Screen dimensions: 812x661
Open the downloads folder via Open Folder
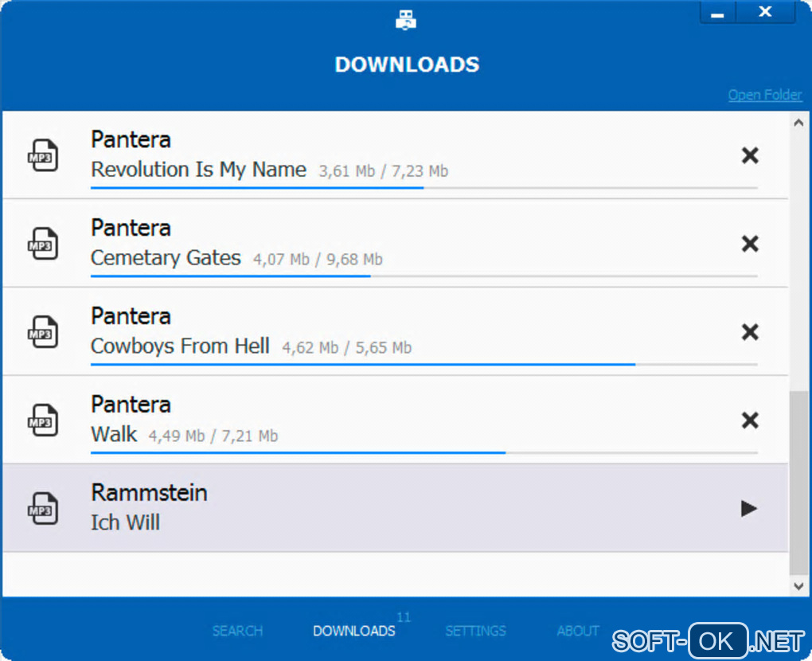tap(765, 95)
